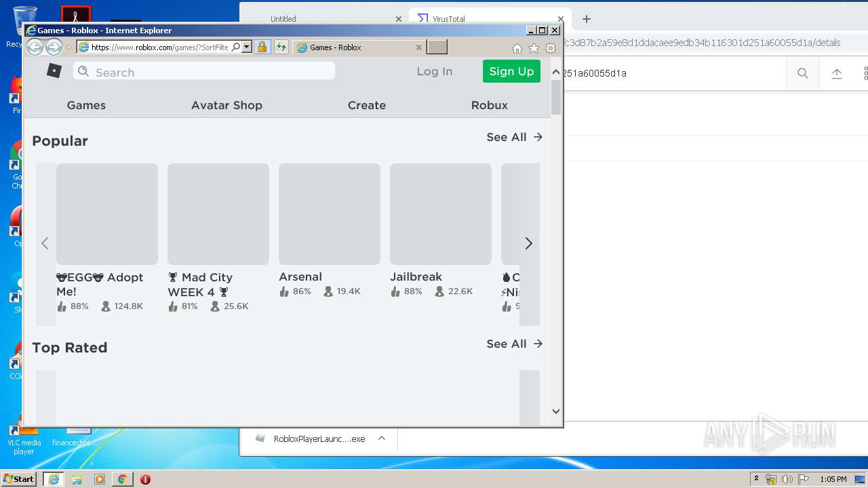Click the Arsenal game title
Image resolution: width=868 pixels, height=488 pixels.
[x=300, y=277]
